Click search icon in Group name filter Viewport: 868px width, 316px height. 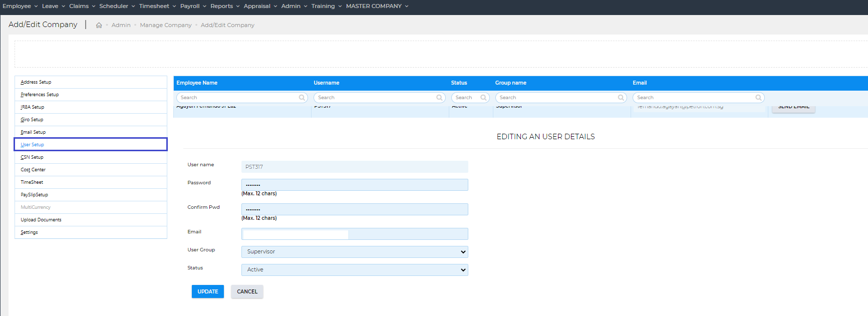(621, 98)
